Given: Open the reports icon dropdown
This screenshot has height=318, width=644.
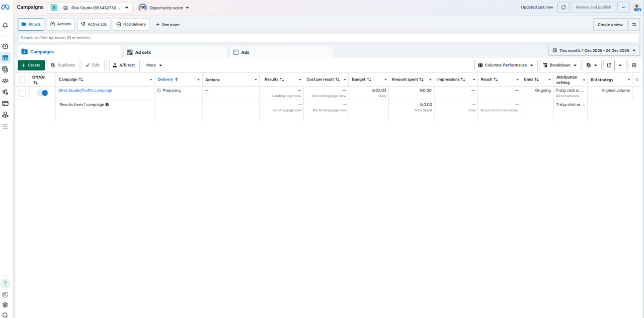Looking at the screenshot, I should [x=592, y=65].
